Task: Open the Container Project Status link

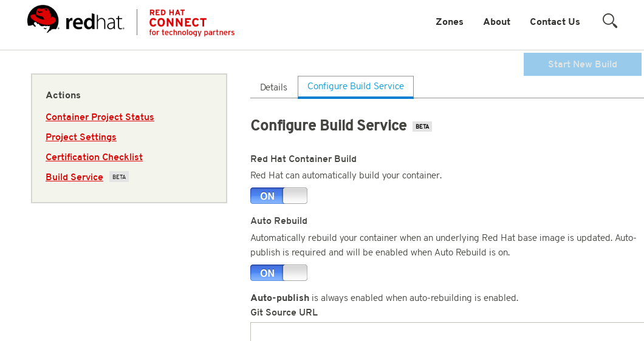Action: pos(100,117)
